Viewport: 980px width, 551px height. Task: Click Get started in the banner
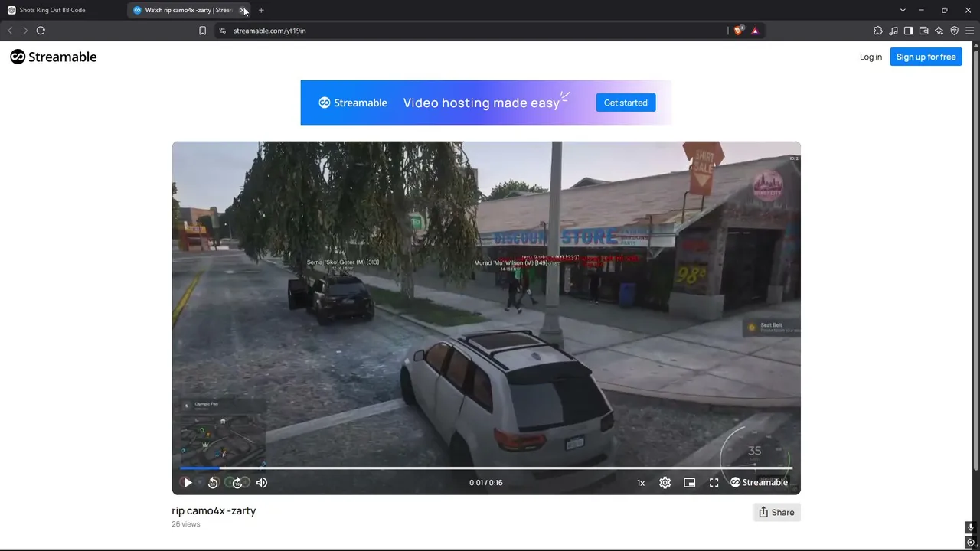tap(626, 103)
